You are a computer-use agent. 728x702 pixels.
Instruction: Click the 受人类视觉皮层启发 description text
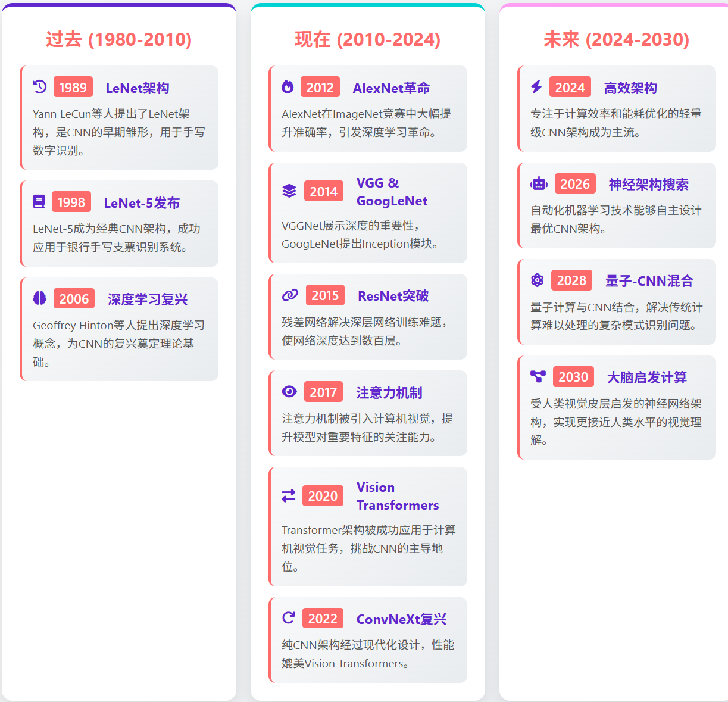pos(616,422)
